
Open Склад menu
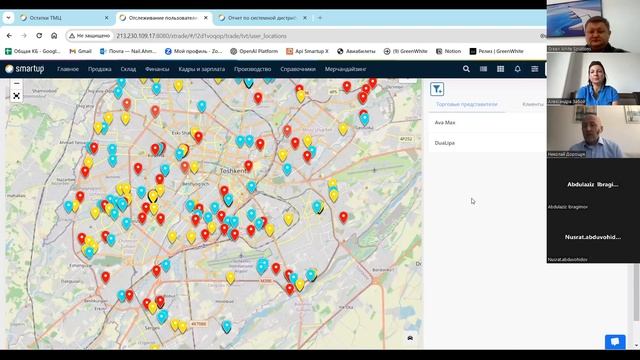[128, 69]
